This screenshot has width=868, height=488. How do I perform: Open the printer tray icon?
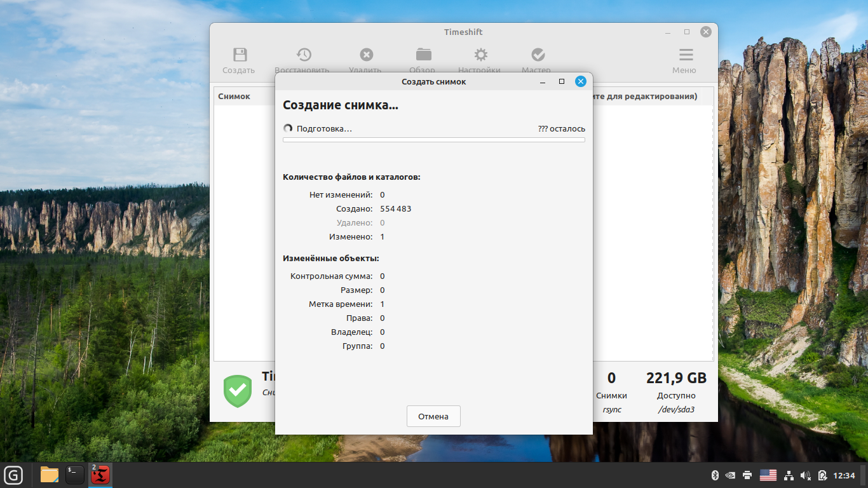tap(747, 475)
